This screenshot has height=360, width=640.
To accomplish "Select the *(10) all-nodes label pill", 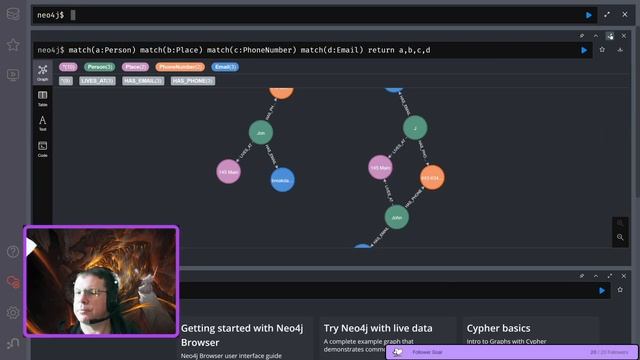I will (68, 67).
